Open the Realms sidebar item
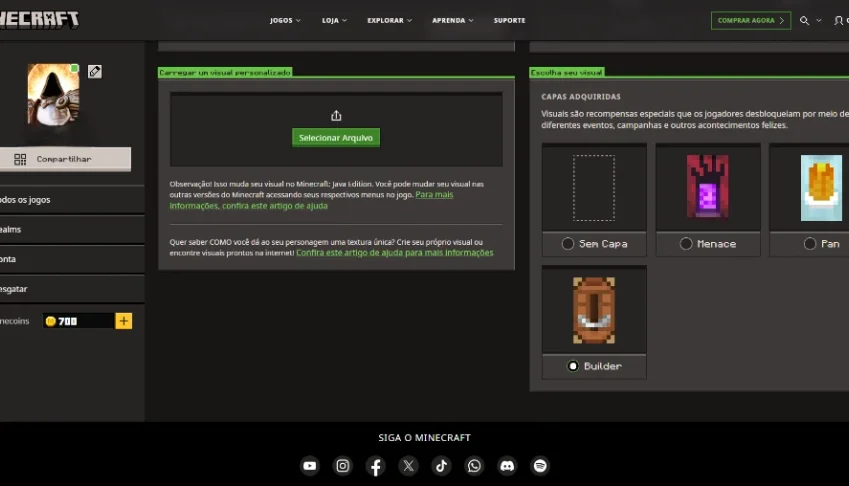This screenshot has height=486, width=849. pos(72,229)
